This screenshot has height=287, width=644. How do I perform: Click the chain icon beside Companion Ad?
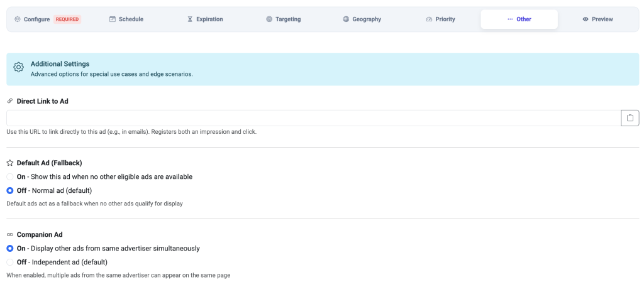(10, 235)
